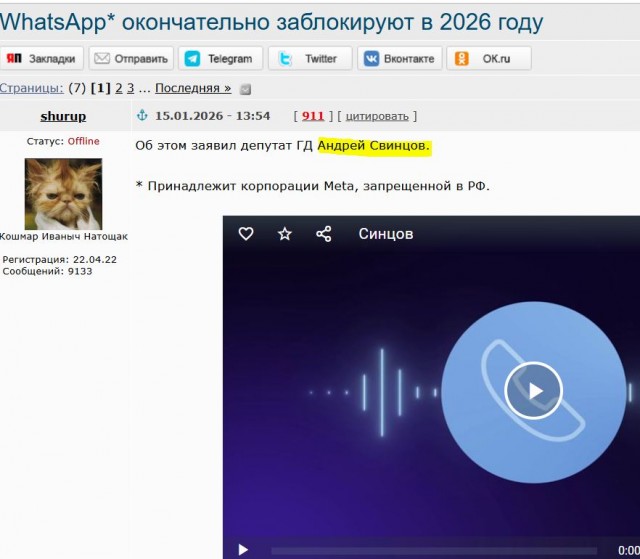Click the thread title about WhatsApp blocking

[271, 22]
